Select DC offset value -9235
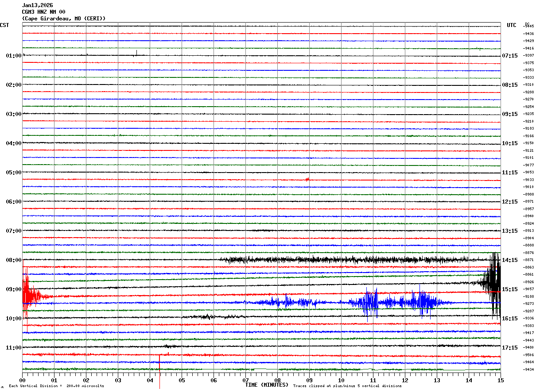536x392 pixels. pos(529,114)
